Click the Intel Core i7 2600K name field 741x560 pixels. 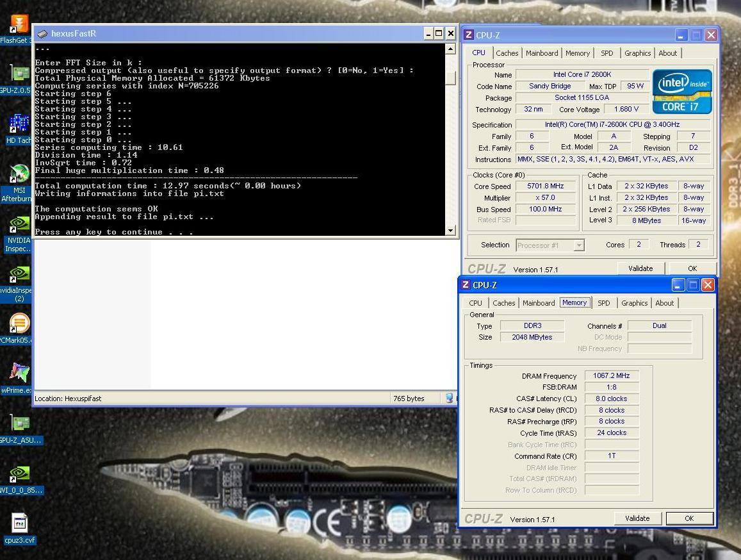pyautogui.click(x=582, y=75)
